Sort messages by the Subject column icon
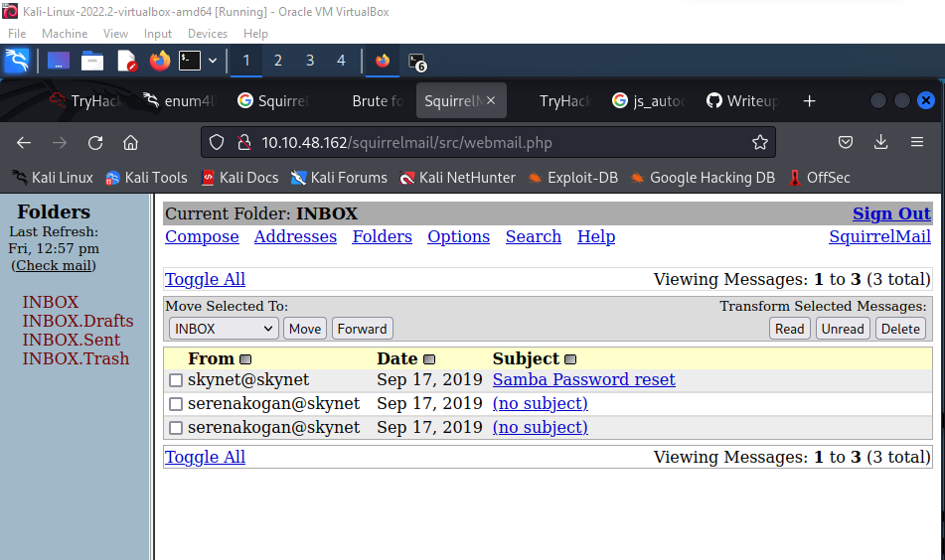The image size is (945, 560). pos(570,359)
